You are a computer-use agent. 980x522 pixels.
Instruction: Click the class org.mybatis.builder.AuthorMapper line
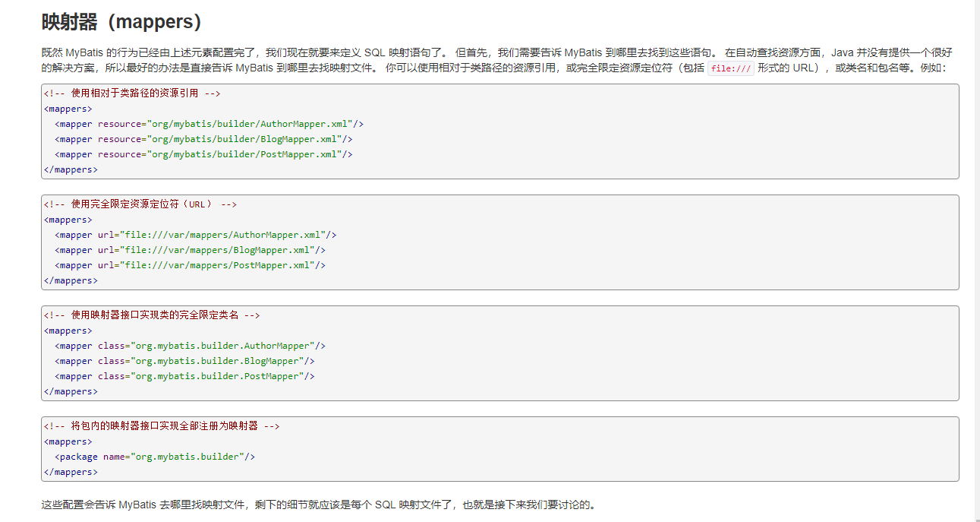point(190,346)
